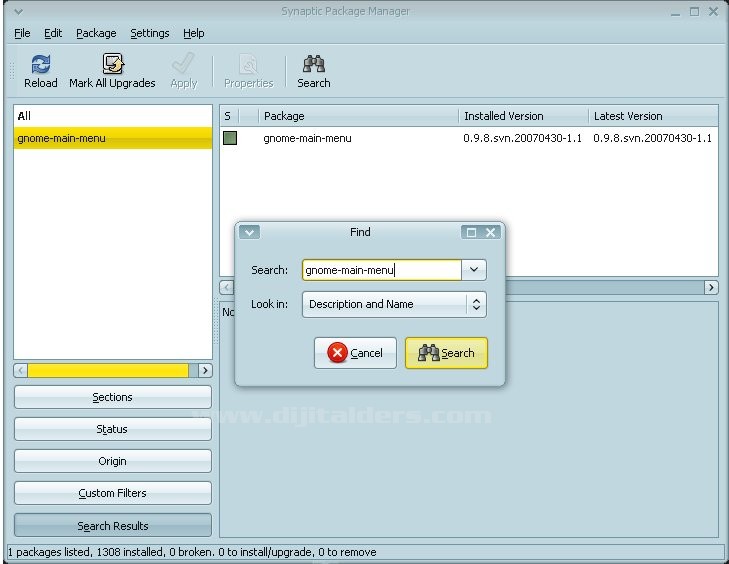Open the Edit menu
Screen dimensions: 729x564
coord(53,33)
